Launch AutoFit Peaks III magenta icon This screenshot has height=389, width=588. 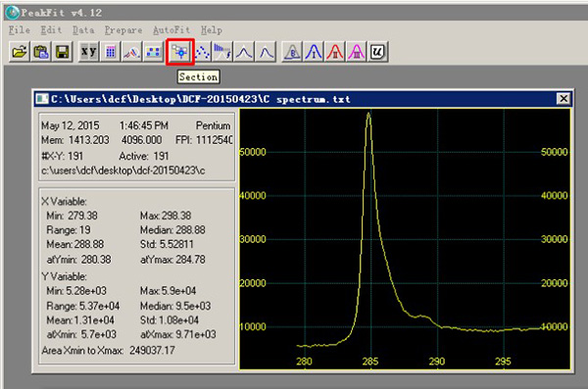[x=357, y=51]
